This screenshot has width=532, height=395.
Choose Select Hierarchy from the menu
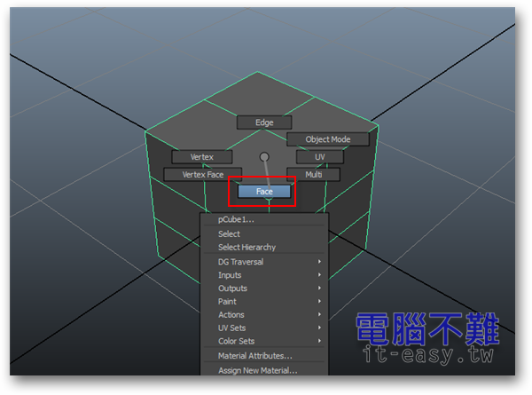tap(246, 248)
